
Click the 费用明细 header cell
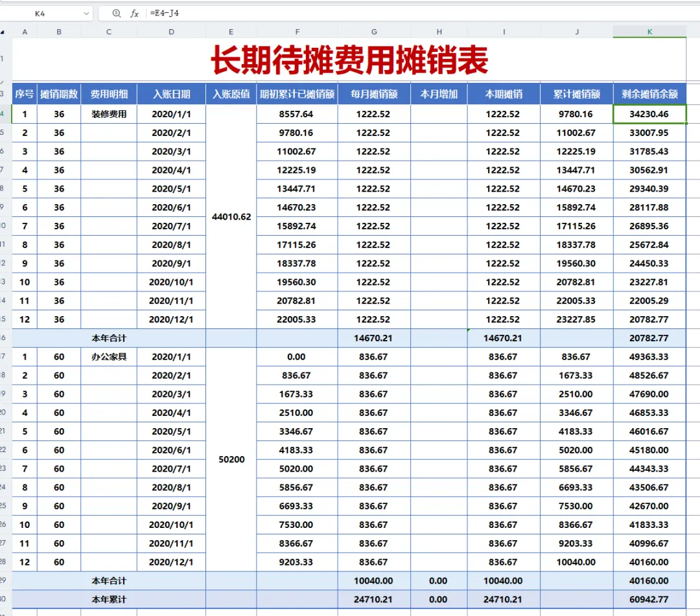[x=109, y=94]
